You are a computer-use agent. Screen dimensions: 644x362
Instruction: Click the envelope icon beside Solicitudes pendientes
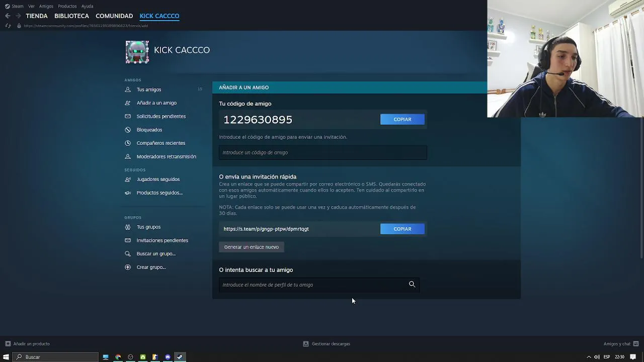127,116
